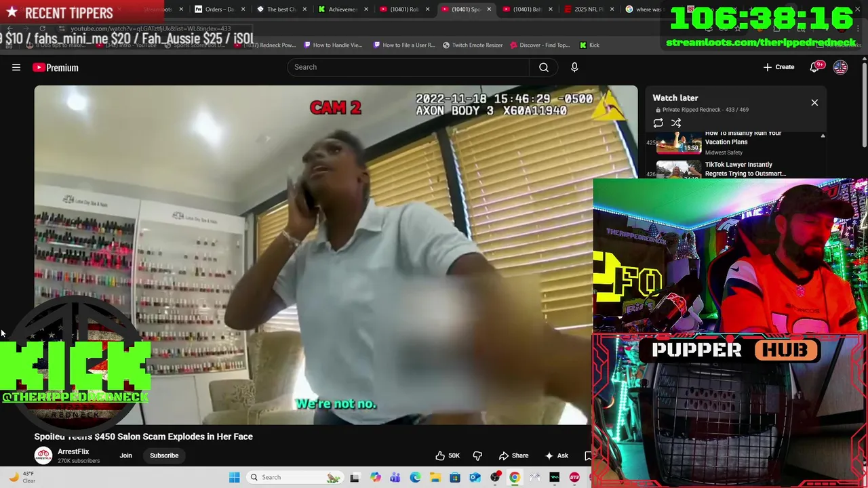Open the OBS Studio taskbar icon
Screen dimensions: 868x488
coord(495,477)
